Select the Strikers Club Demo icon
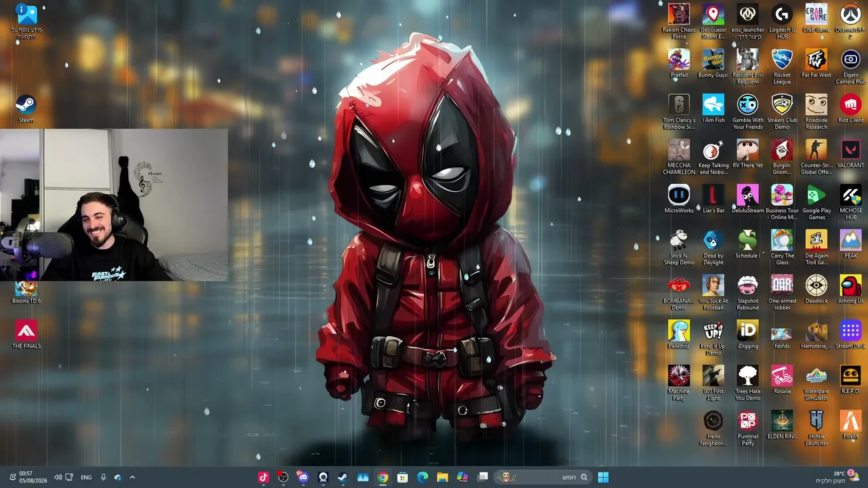This screenshot has width=868, height=488. click(782, 112)
